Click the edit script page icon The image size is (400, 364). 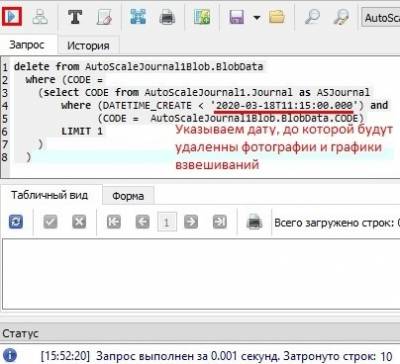pos(104,17)
